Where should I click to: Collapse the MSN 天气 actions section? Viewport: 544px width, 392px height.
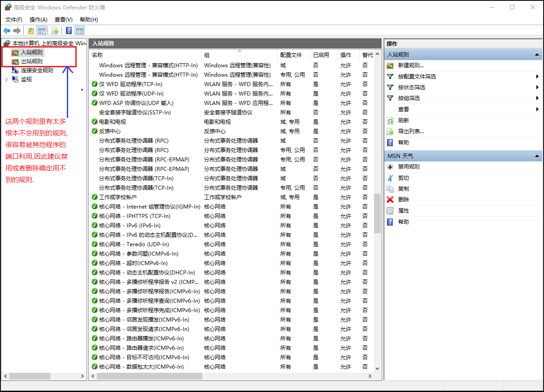537,156
